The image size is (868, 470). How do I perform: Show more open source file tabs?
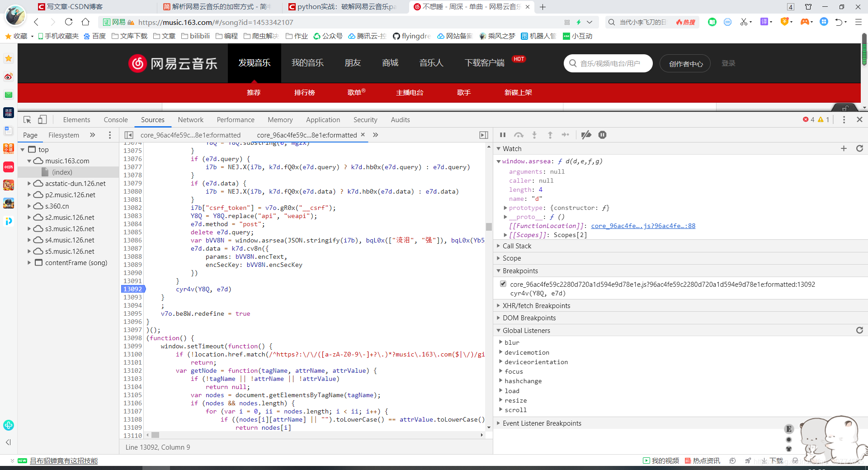(x=375, y=135)
